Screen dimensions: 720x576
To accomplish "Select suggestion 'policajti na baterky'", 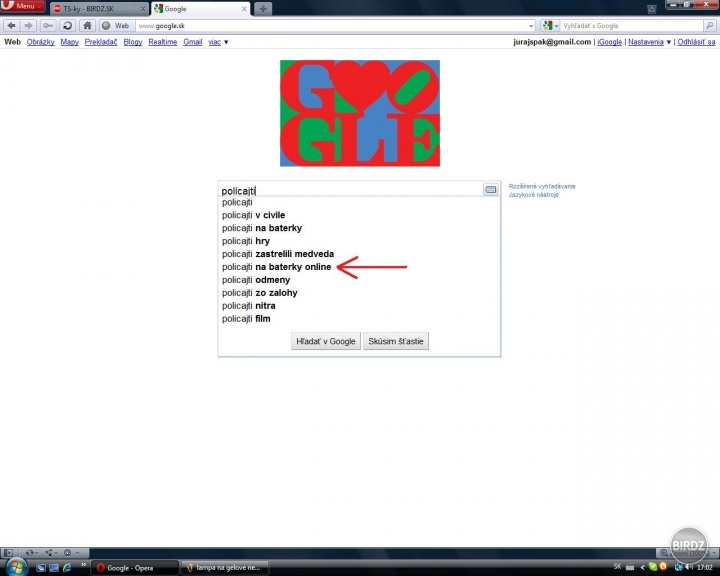I will [x=359, y=228].
